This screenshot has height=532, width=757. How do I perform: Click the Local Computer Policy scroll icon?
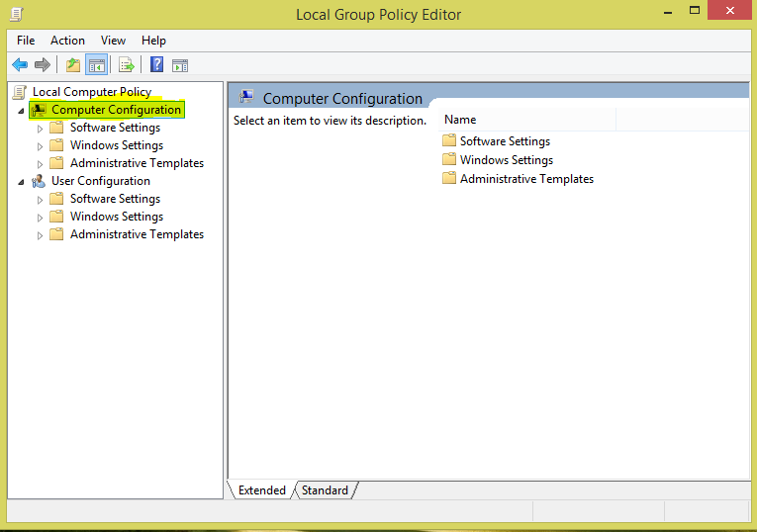[x=20, y=92]
